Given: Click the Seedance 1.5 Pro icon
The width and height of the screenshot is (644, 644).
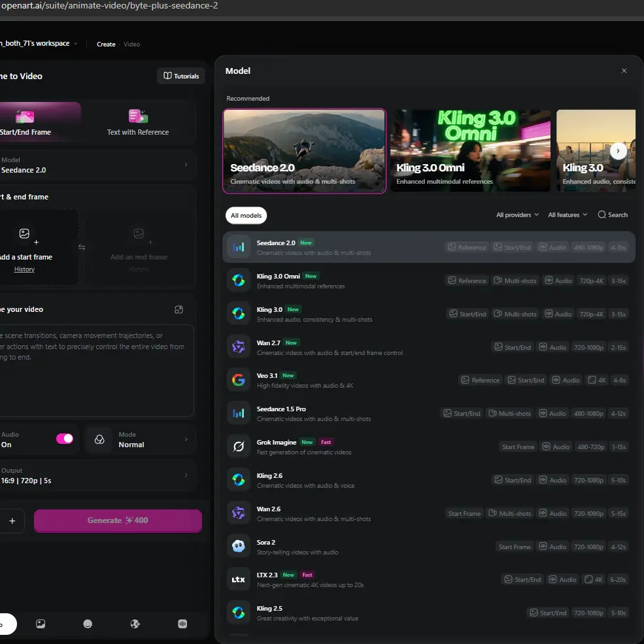Looking at the screenshot, I should pos(238,413).
